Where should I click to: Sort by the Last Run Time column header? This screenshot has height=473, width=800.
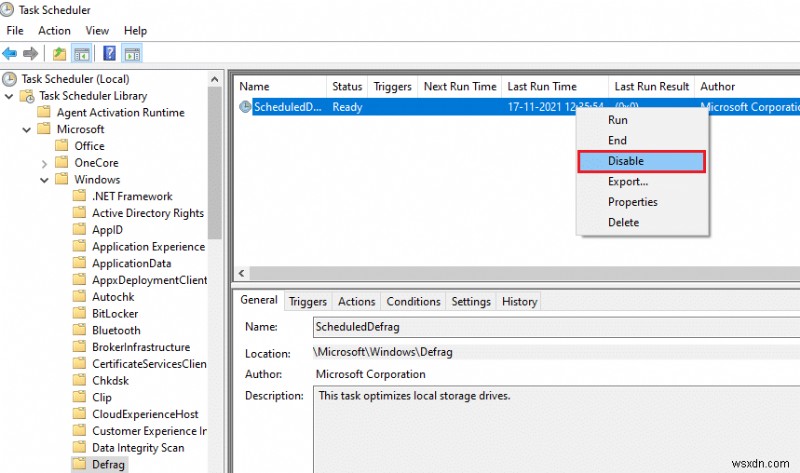tap(555, 87)
